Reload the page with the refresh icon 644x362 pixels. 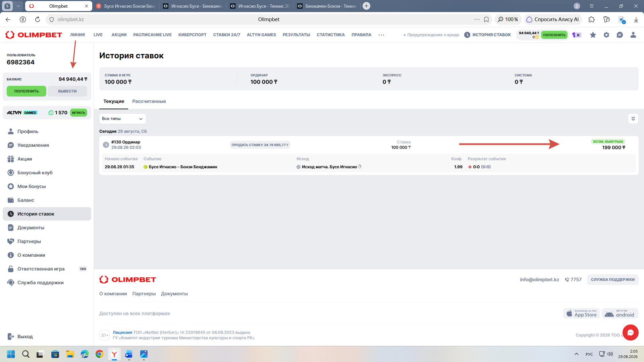38,19
